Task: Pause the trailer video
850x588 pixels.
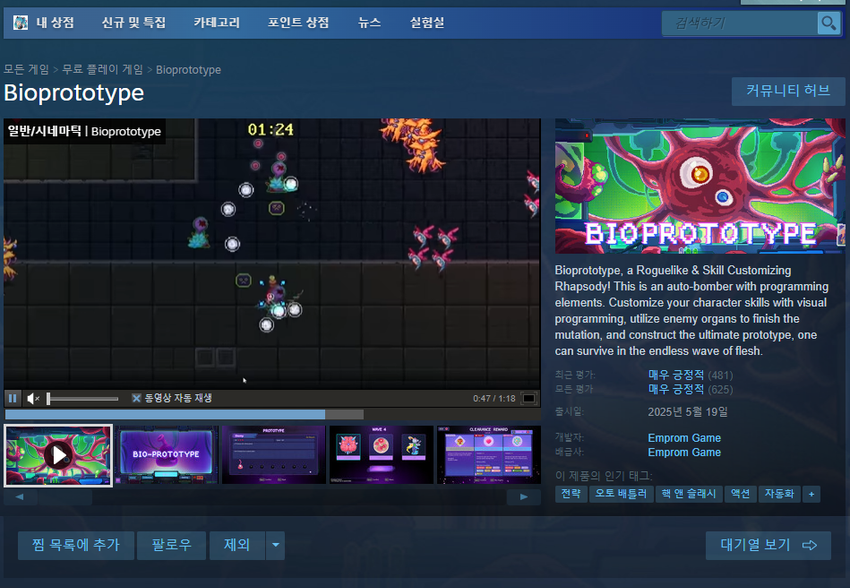Action: coord(12,398)
